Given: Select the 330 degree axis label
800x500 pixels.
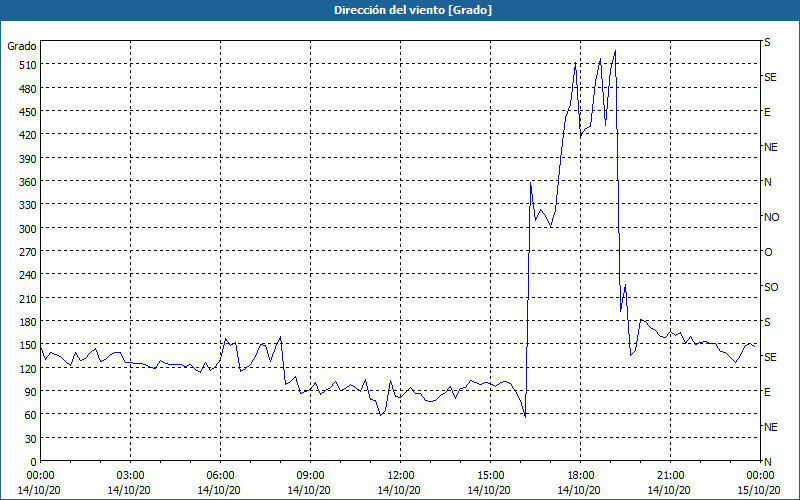Looking at the screenshot, I should click(27, 205).
